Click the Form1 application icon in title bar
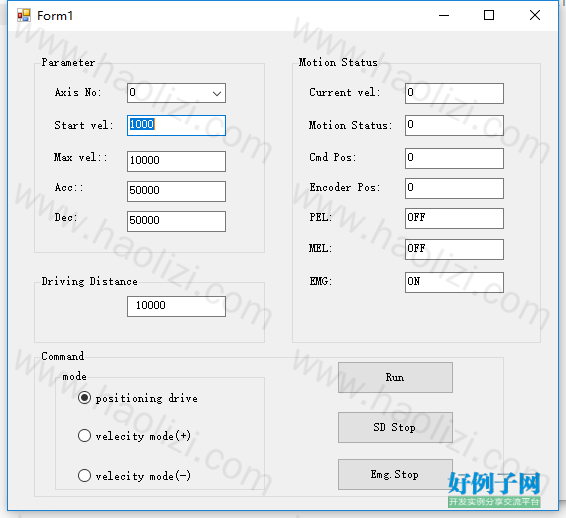Viewport: 566px width, 518px height. tap(24, 16)
